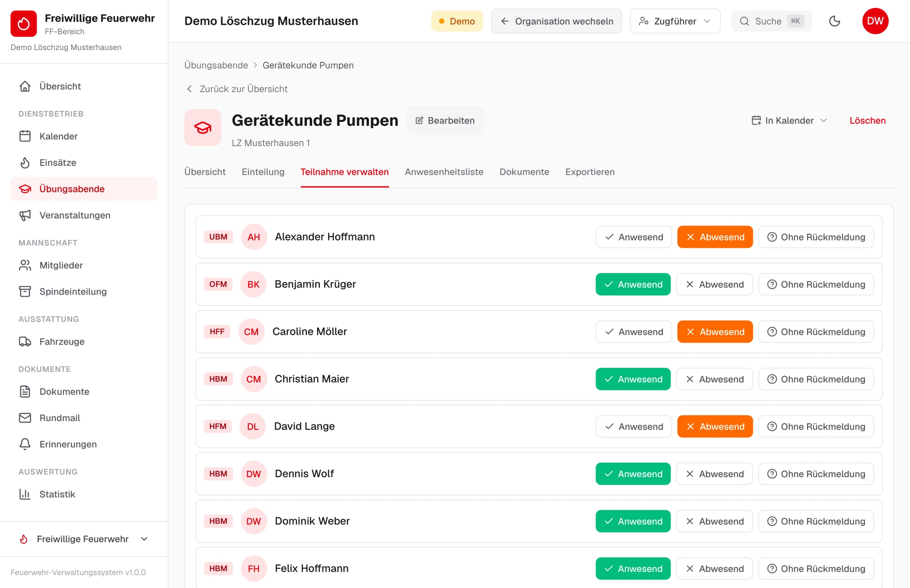Open Dokumente in the sidebar
Screen dimensions: 910x588
coord(84,392)
